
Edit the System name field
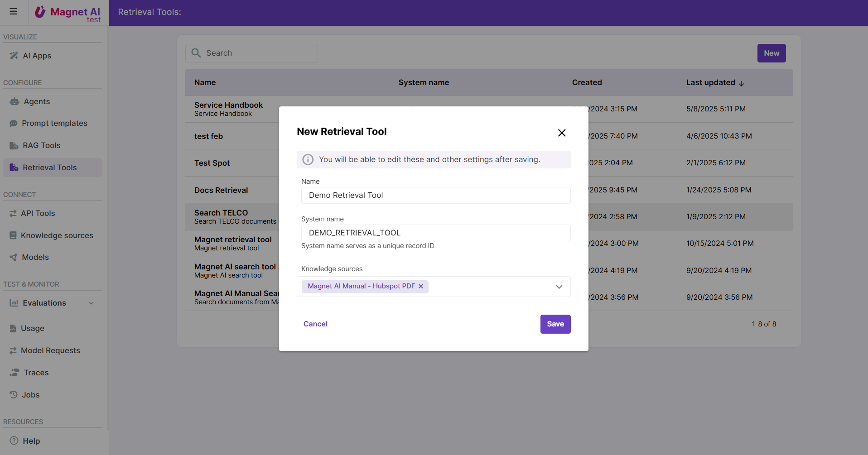click(435, 233)
